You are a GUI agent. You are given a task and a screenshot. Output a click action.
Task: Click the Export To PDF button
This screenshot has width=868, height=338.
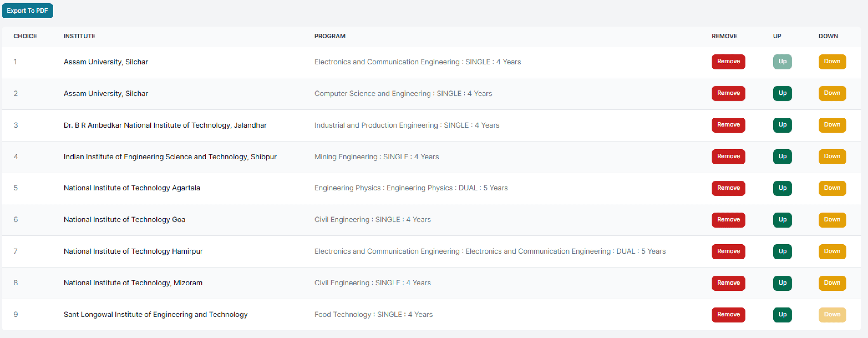(27, 11)
